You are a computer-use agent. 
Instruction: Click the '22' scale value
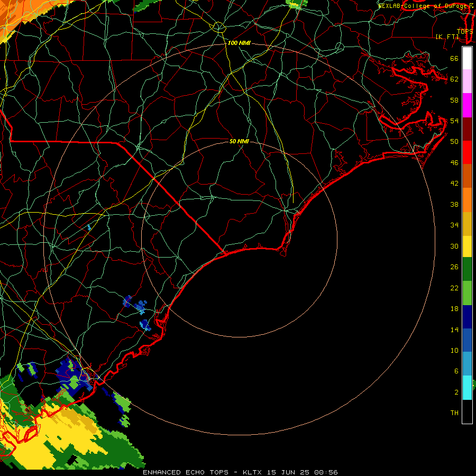(x=454, y=288)
